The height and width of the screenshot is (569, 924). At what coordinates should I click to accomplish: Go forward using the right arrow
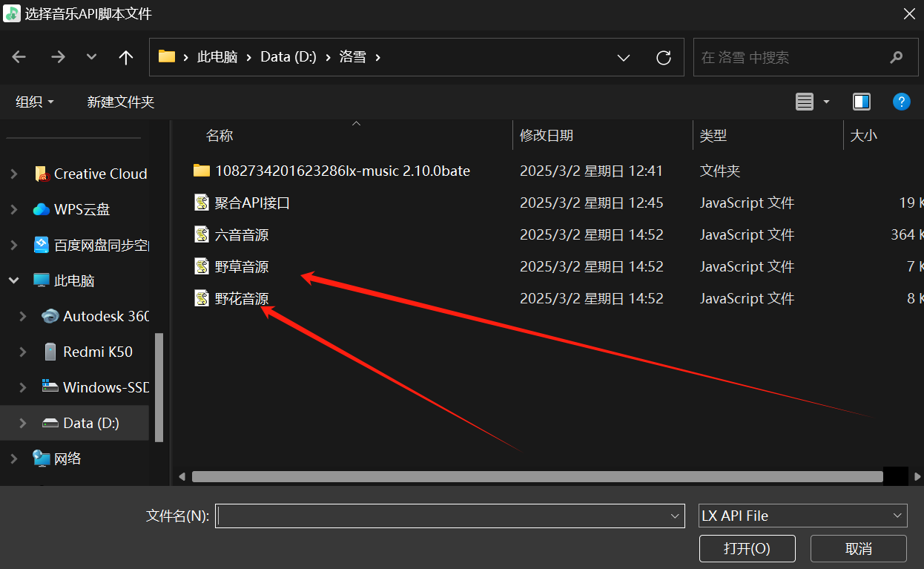click(x=57, y=57)
